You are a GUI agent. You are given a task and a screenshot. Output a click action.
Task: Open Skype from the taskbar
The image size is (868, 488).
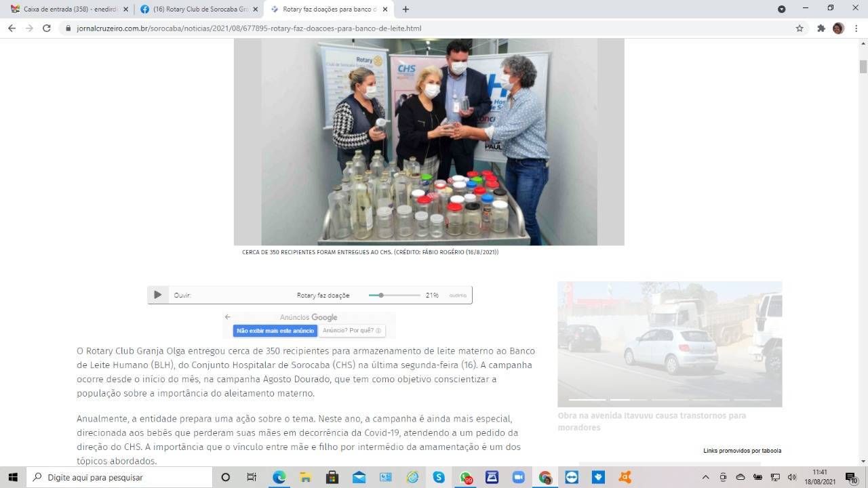click(439, 477)
